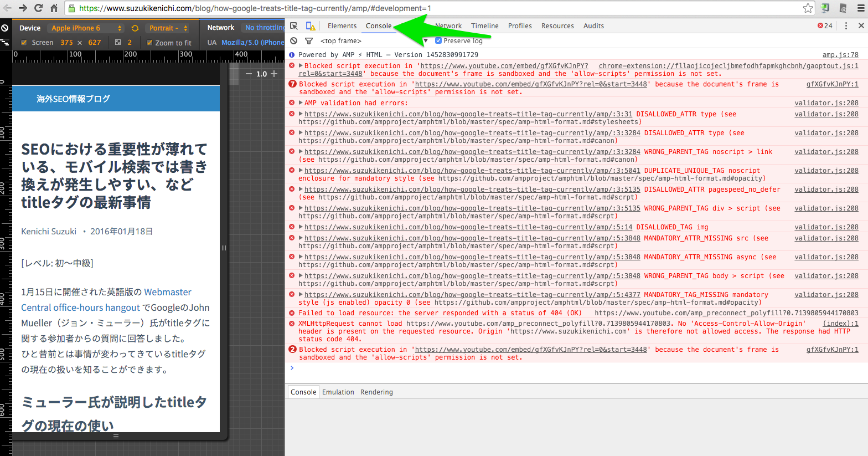Expand the DISALLOWED_TAG img error
The width and height of the screenshot is (868, 456).
(x=301, y=227)
